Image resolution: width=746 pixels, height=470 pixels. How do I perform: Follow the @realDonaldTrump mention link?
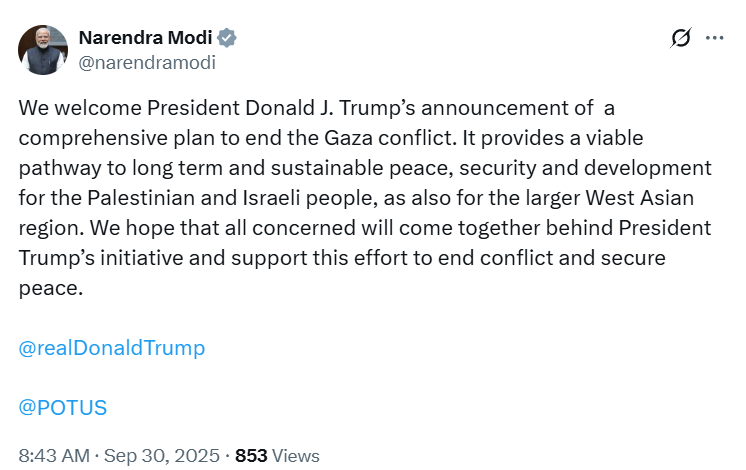point(112,348)
